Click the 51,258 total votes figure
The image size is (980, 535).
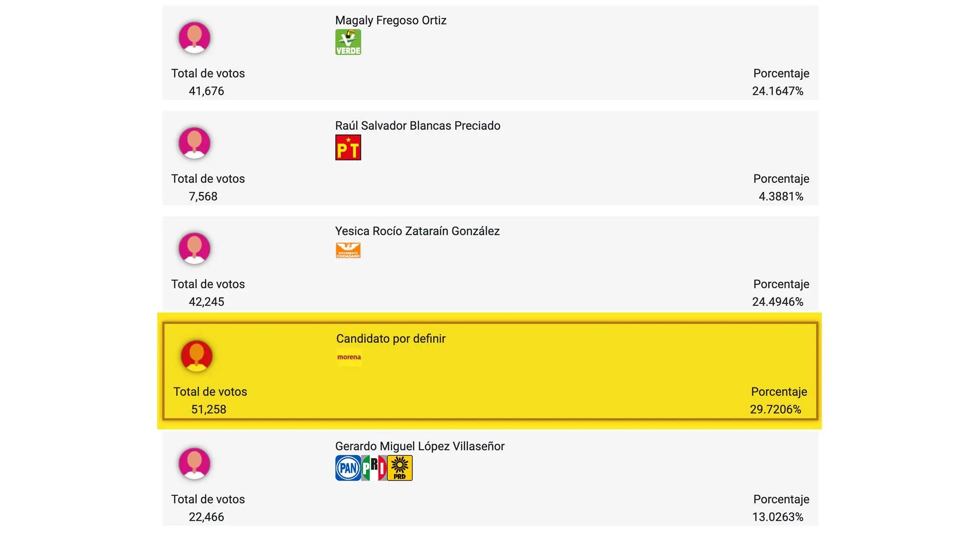tap(208, 409)
